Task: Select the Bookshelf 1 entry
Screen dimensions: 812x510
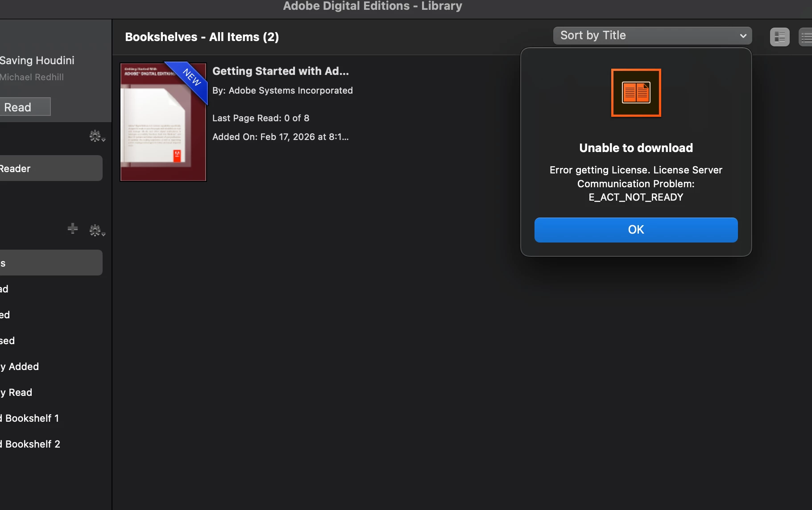Action: [x=29, y=418]
